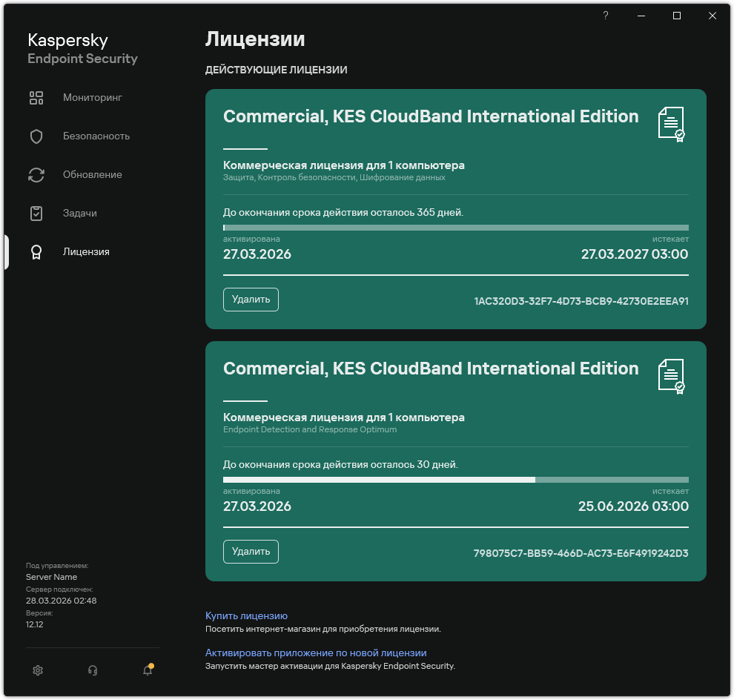
Task: Go to the Мониторинг section
Action: [93, 97]
